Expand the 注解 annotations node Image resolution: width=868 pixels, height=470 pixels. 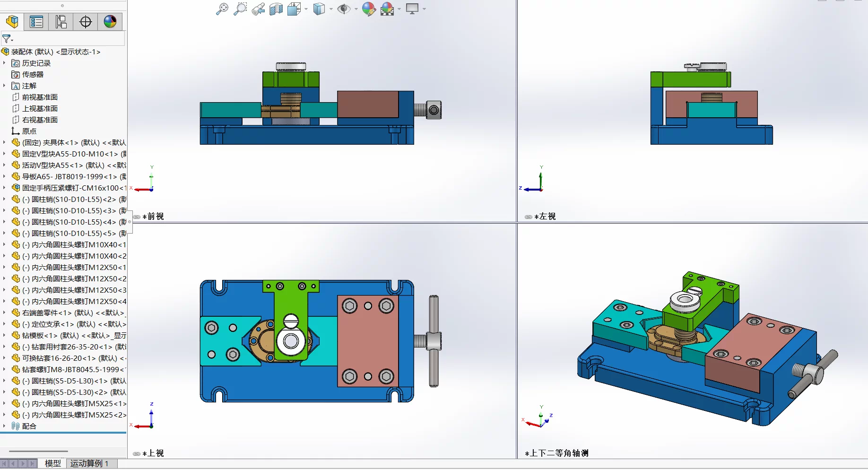(x=4, y=86)
